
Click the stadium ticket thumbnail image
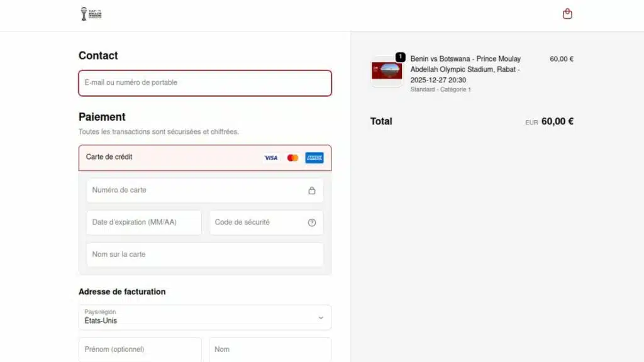386,71
